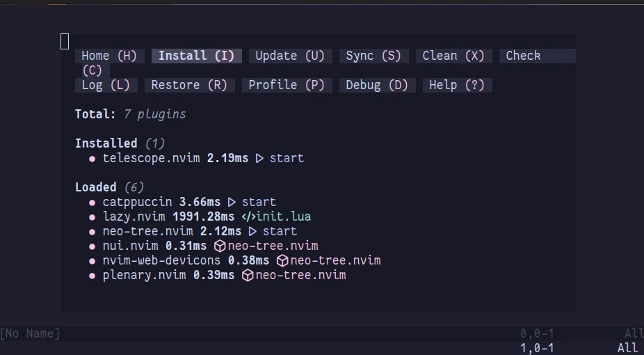Click the Total: 7 plugins line
Viewport: 644px width, 355px height.
[x=130, y=114]
